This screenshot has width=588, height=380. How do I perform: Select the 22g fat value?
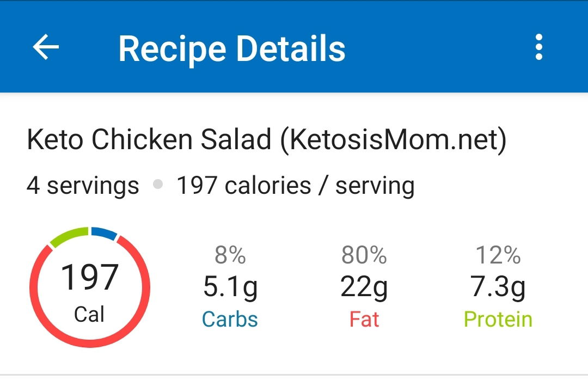point(364,287)
